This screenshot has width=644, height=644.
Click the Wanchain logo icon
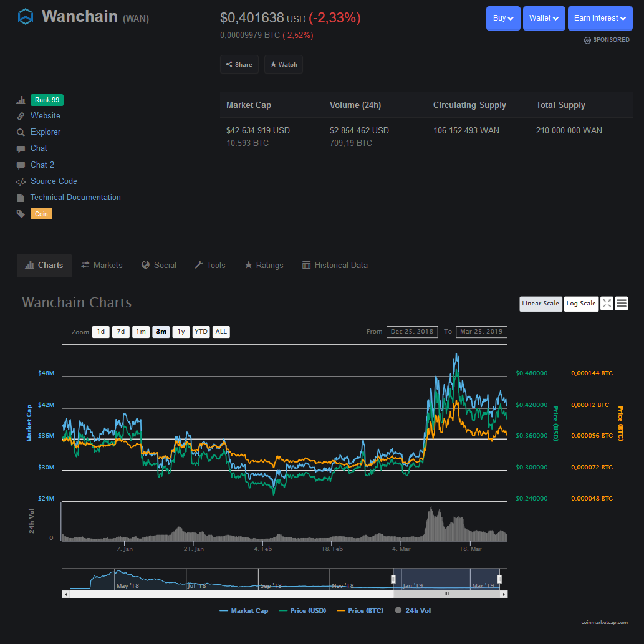click(x=26, y=17)
